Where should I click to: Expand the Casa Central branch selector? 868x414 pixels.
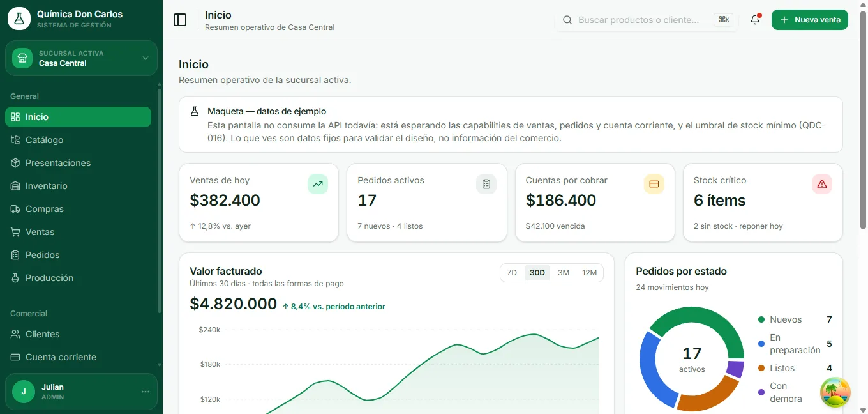(x=81, y=58)
